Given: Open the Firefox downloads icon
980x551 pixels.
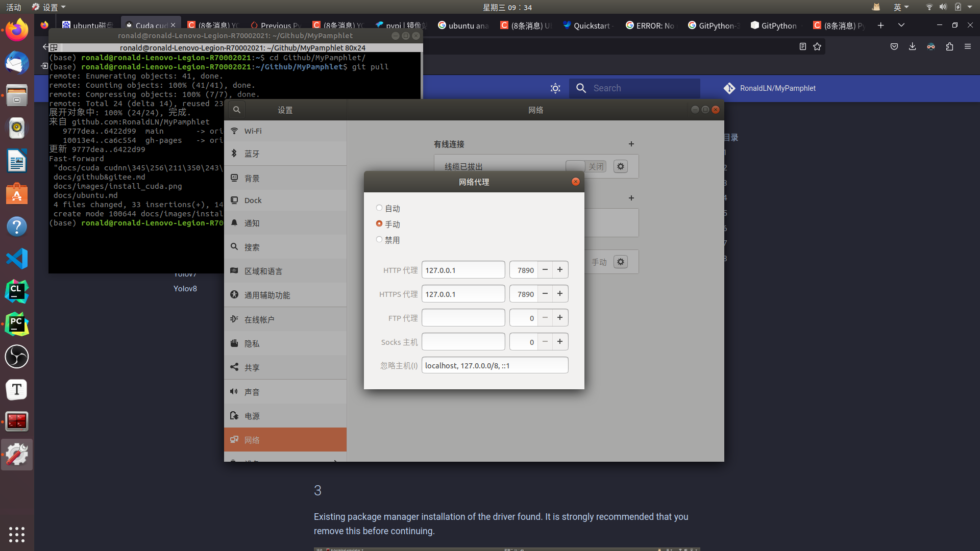Looking at the screenshot, I should [912, 46].
